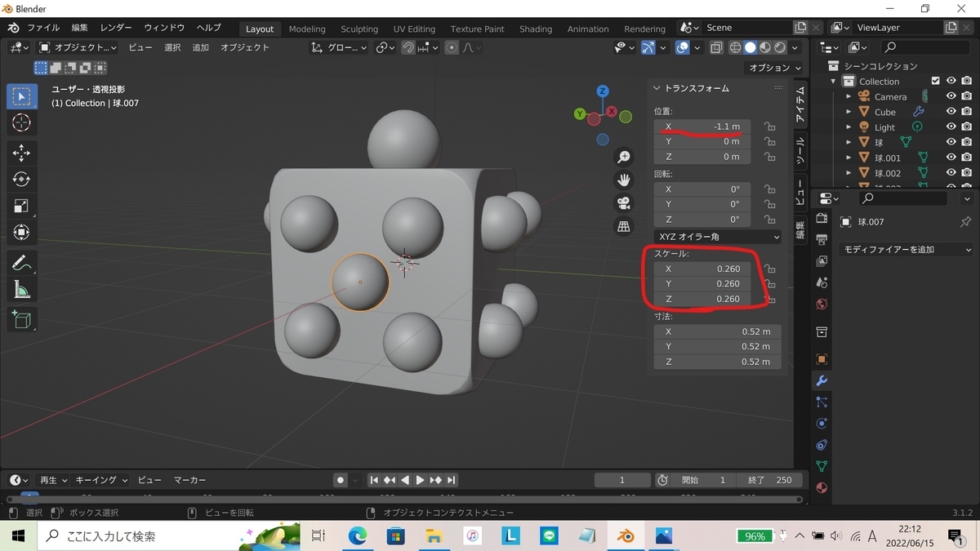This screenshot has height=551, width=980.
Task: Disable Light in renders via camera icon
Action: [x=967, y=127]
